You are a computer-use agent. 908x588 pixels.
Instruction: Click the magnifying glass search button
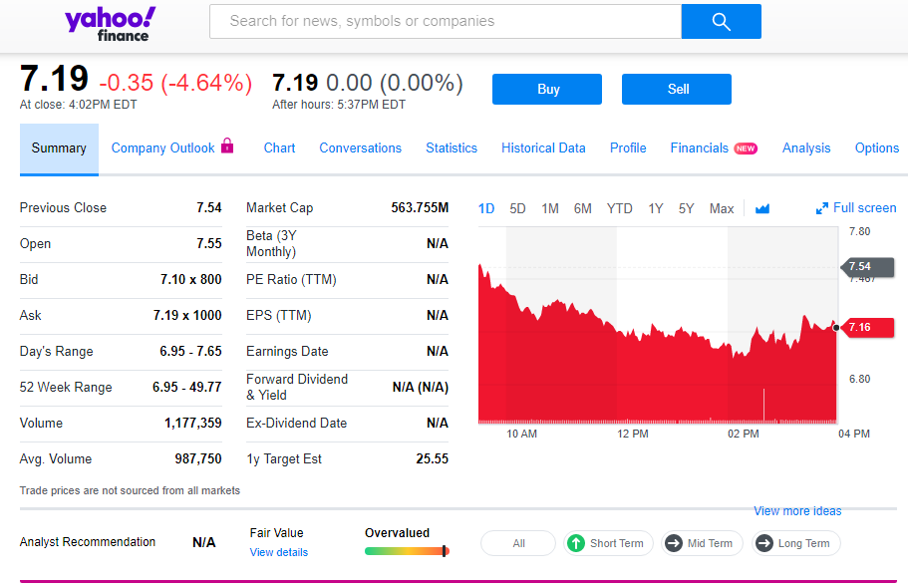tap(721, 22)
